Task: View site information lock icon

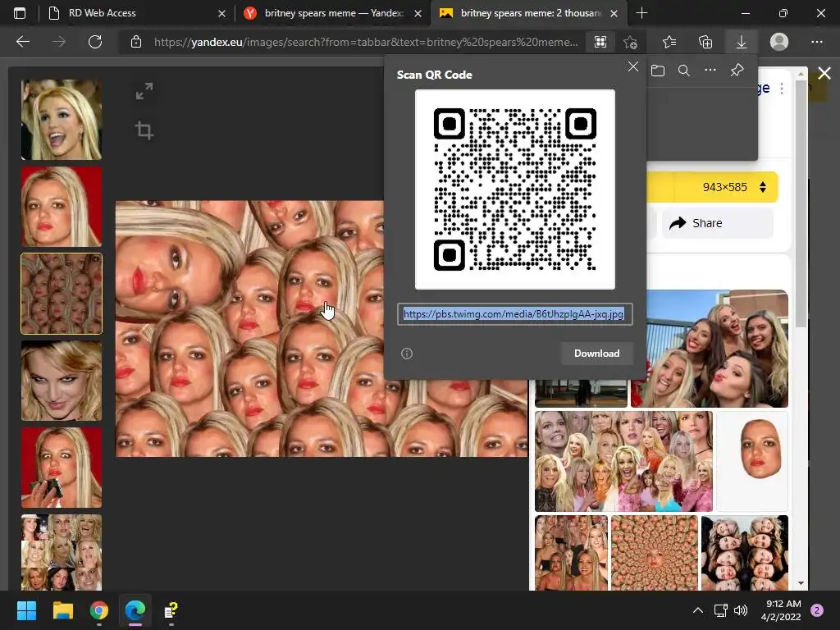Action: coord(136,42)
